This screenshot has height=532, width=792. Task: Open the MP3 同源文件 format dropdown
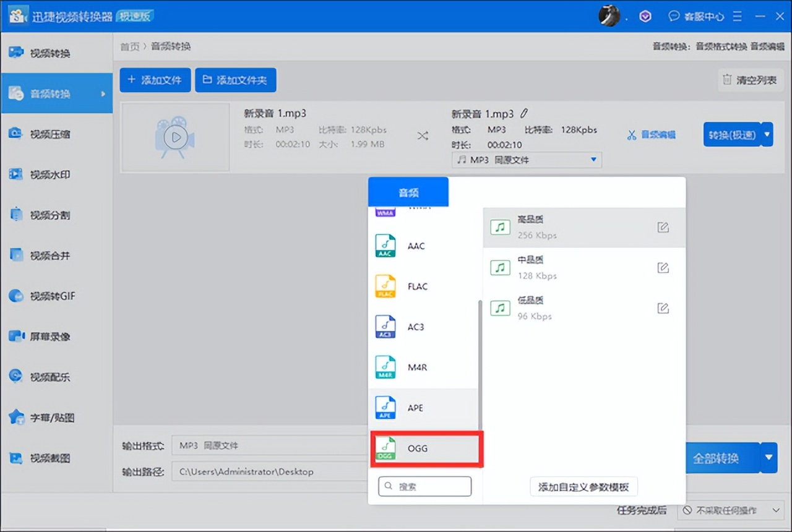pos(526,160)
